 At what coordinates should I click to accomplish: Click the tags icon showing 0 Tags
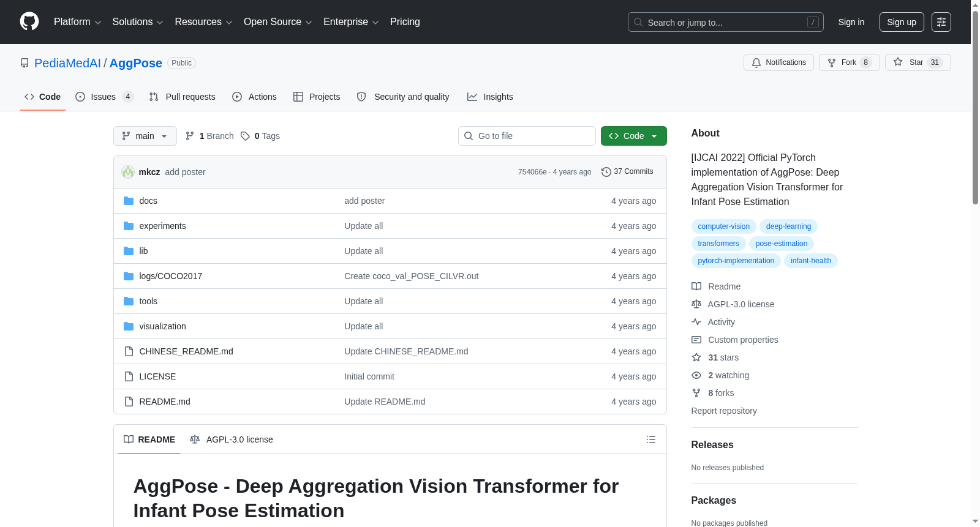(245, 136)
